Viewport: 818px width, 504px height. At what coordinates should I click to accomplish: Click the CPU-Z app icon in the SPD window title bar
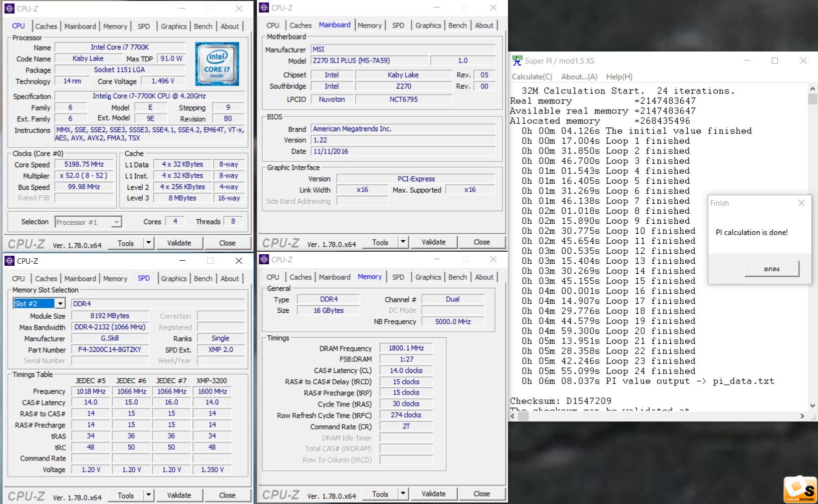(10, 261)
